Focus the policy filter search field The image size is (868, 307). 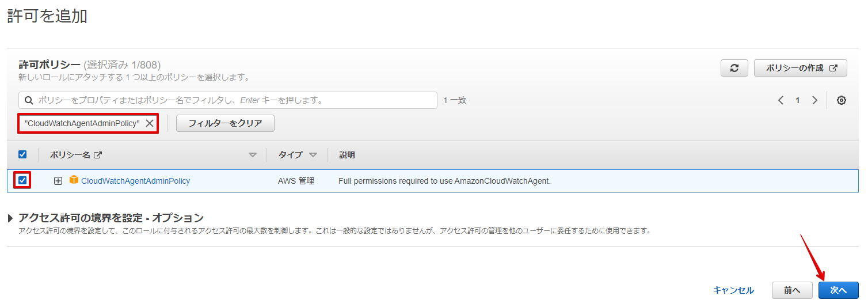pos(230,100)
